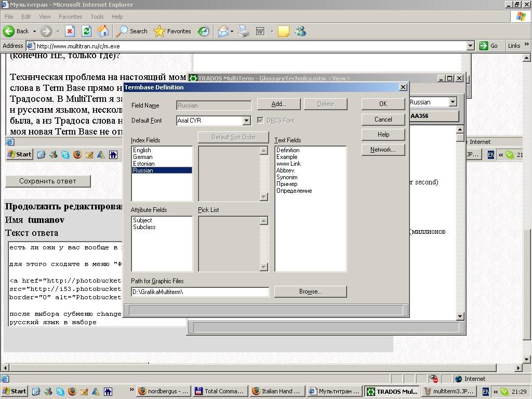Click the Stop loading icon in IE toolbar
Viewport: 532px width, 399px height.
coord(70,31)
